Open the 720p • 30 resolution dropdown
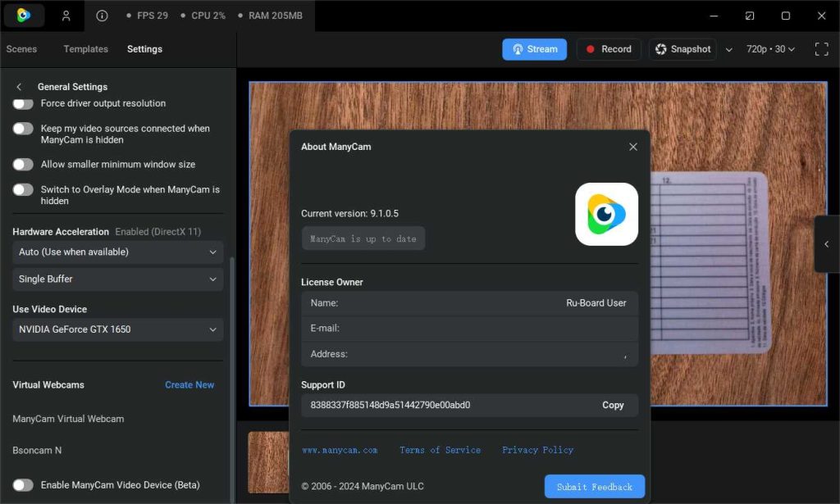This screenshot has width=840, height=504. [770, 49]
